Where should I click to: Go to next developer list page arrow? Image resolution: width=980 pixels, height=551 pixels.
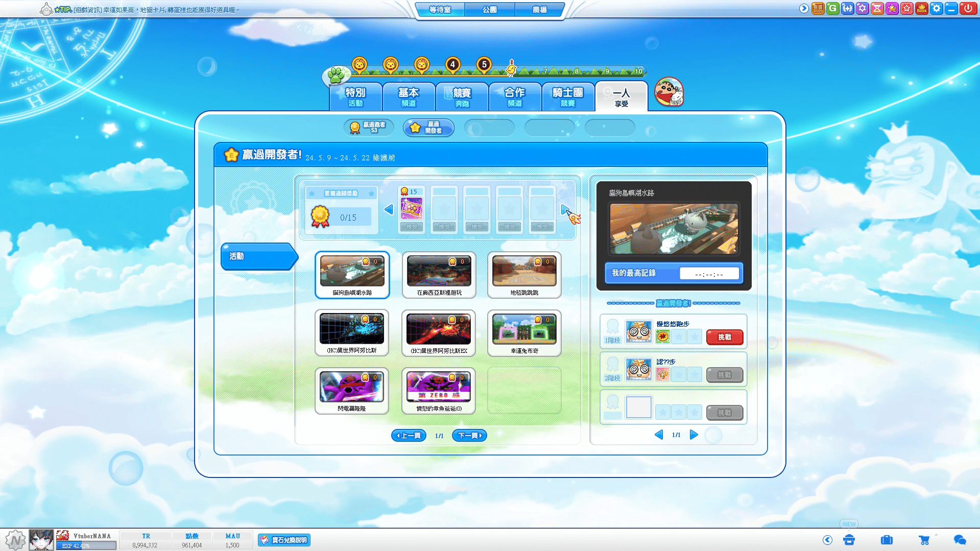pos(694,435)
